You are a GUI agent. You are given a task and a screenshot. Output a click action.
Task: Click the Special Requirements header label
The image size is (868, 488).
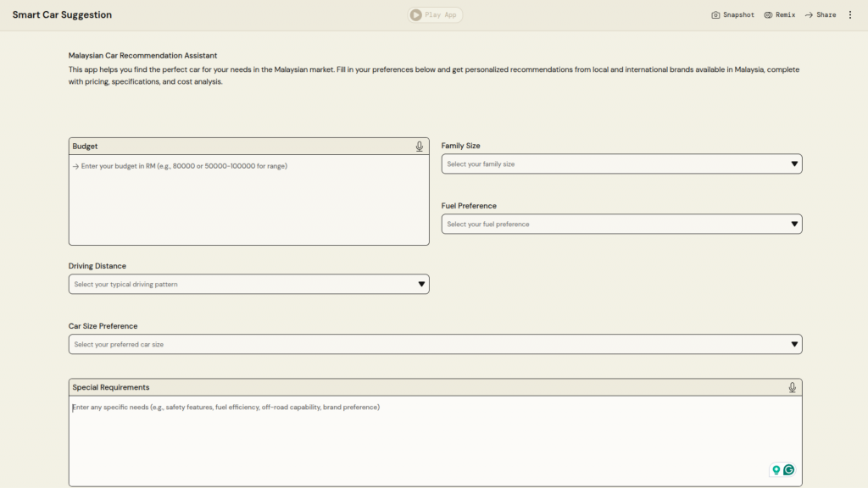(x=110, y=387)
